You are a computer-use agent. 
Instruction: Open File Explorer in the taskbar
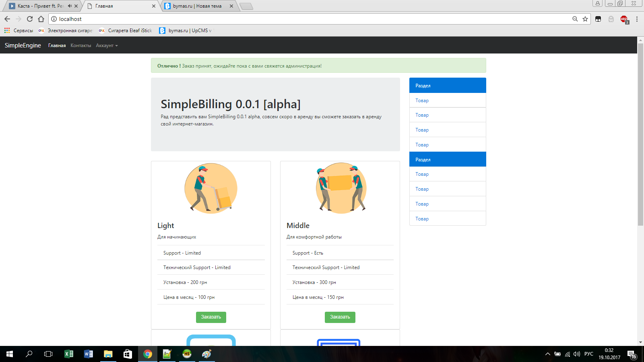pyautogui.click(x=108, y=354)
